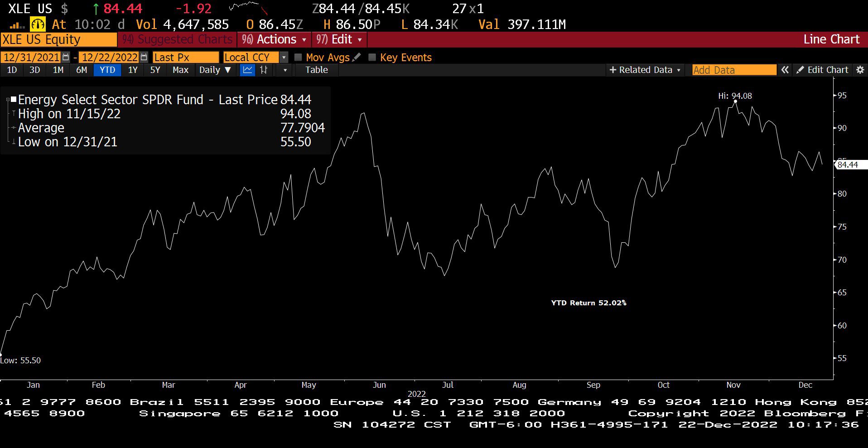Open the 97) Edit menu
Viewport: 868px width, 448px height.
339,39
